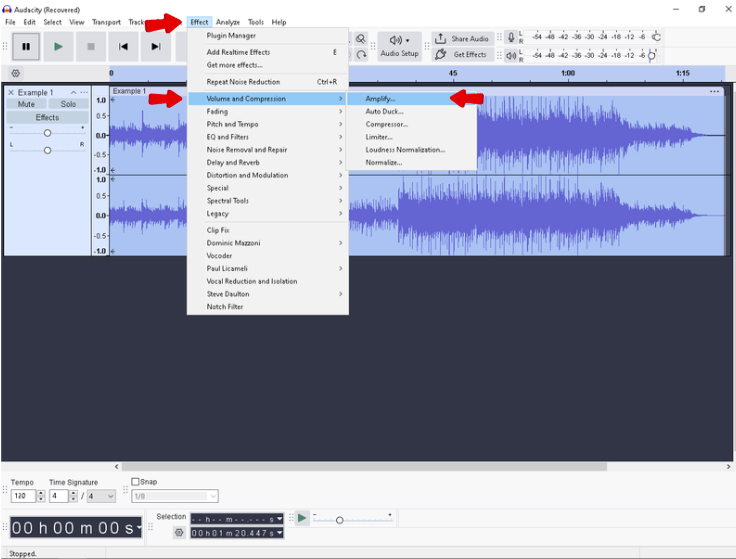Click the playback speed slider

click(x=339, y=520)
